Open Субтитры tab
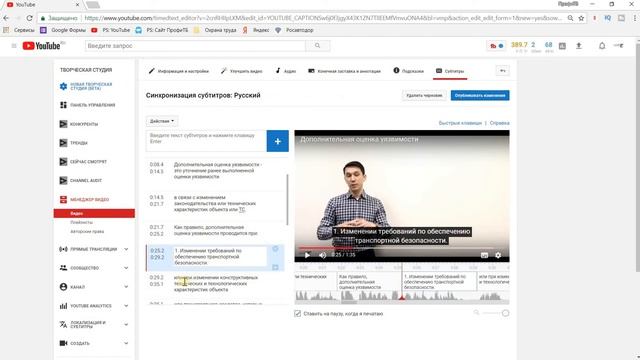 [450, 71]
